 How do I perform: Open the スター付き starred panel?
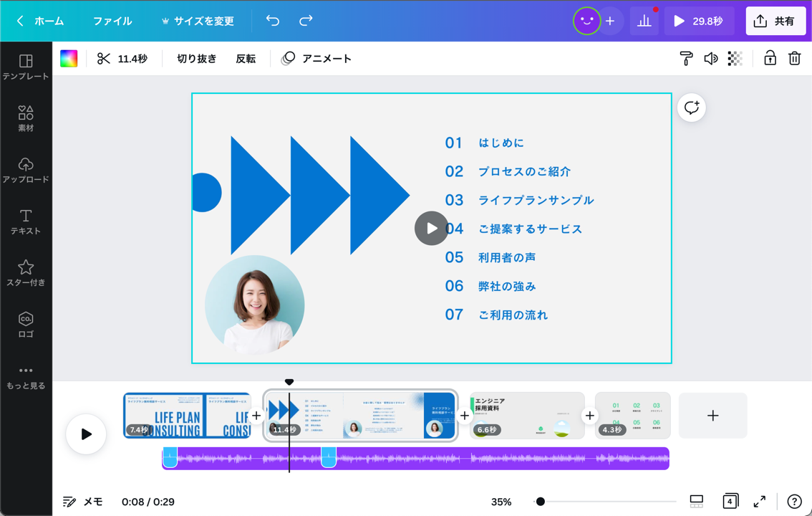25,274
